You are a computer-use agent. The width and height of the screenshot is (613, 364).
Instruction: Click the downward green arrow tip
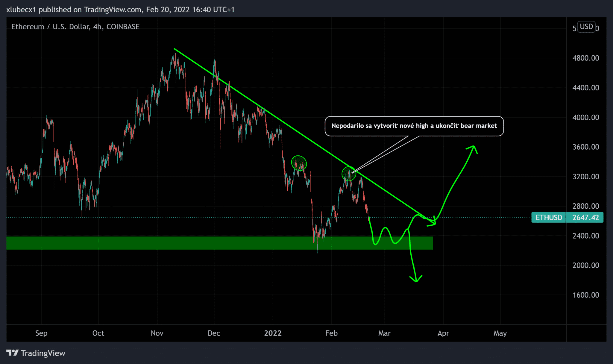coord(416,281)
